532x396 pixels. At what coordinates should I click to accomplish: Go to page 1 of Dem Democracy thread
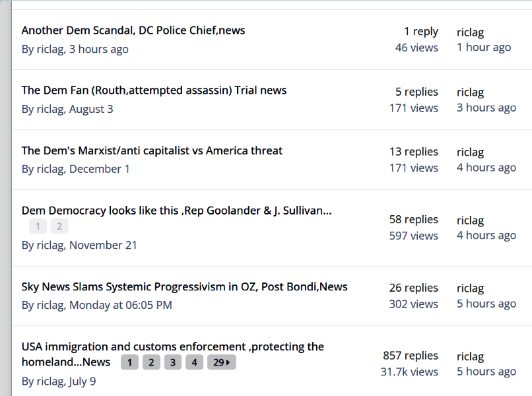point(38,226)
